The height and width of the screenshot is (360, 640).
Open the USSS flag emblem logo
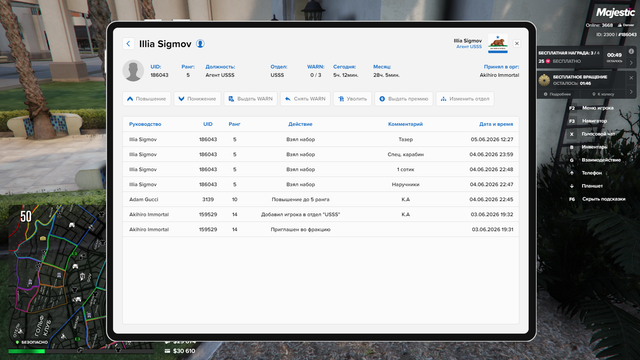click(498, 43)
